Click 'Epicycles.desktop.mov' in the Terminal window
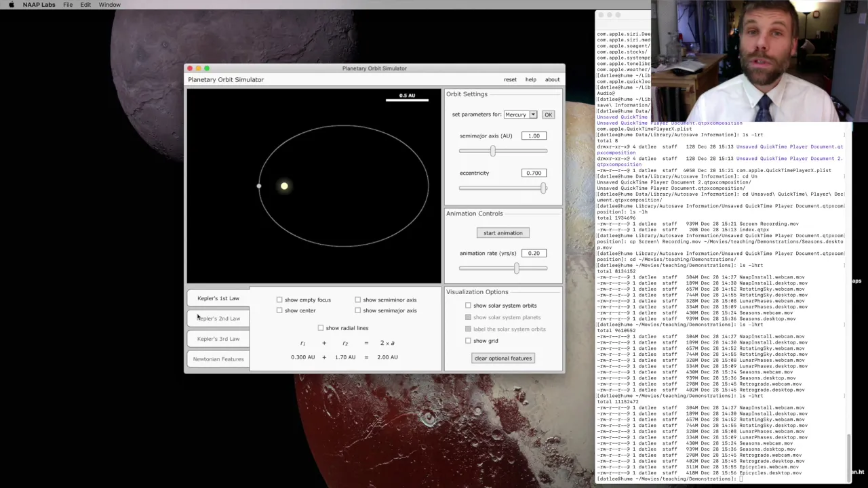Image resolution: width=868 pixels, height=488 pixels. [770, 473]
